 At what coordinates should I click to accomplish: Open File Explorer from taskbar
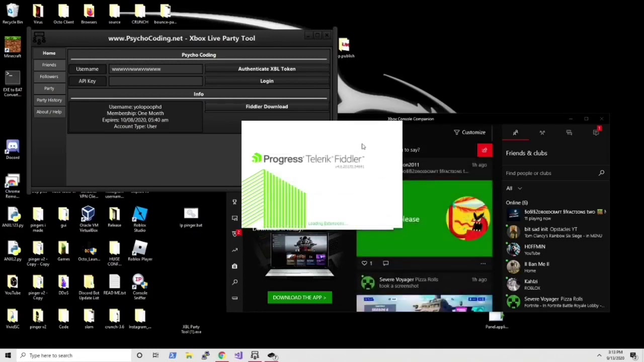pyautogui.click(x=189, y=355)
